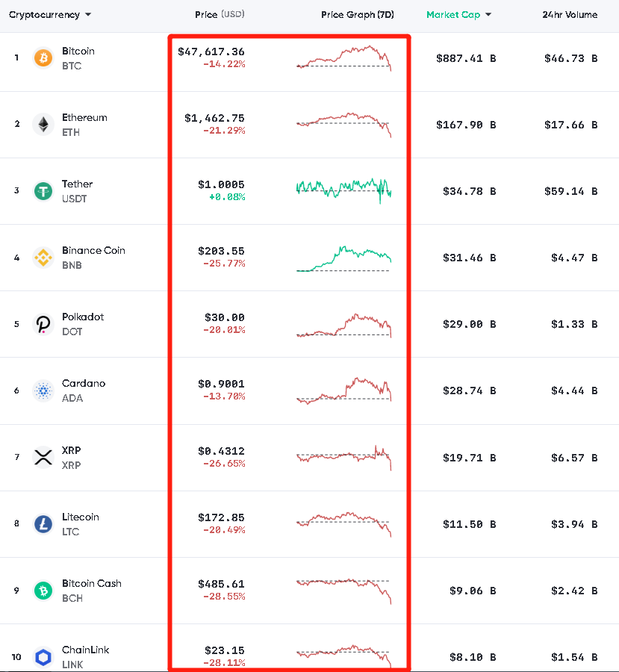The height and width of the screenshot is (672, 619).
Task: Click the Polkadot logo icon
Action: point(43,324)
